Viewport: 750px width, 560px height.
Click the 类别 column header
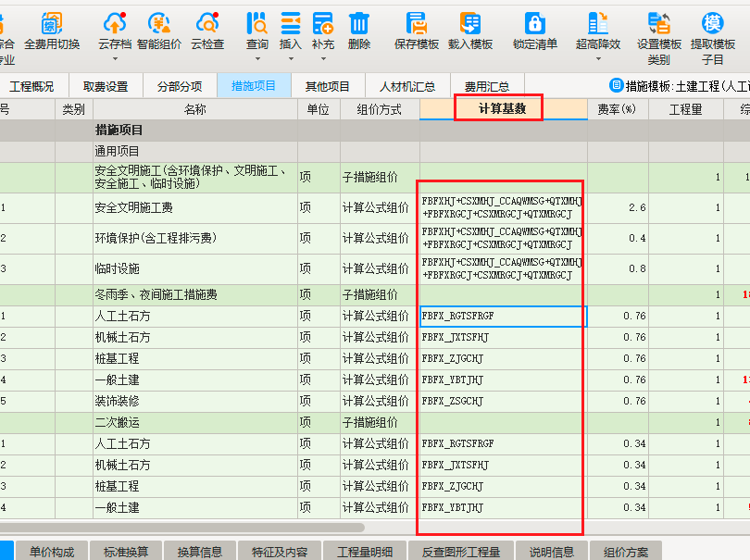point(74,109)
